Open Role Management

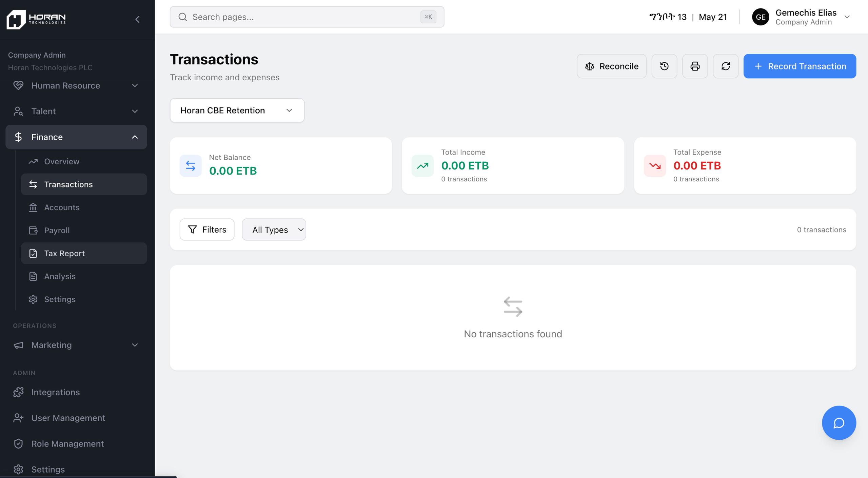pyautogui.click(x=76, y=444)
